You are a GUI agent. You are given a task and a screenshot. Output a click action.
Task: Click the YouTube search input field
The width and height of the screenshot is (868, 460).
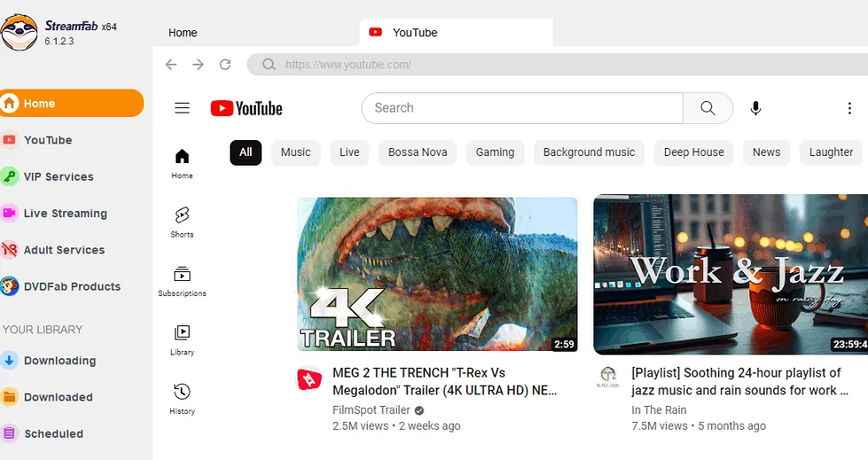pos(523,108)
